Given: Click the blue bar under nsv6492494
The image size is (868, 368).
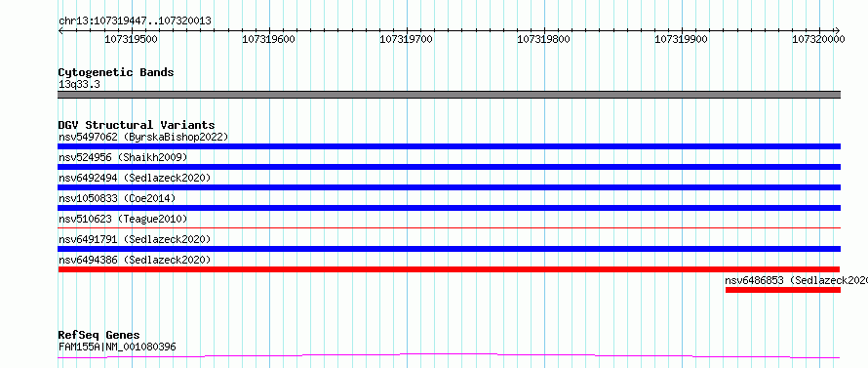Looking at the screenshot, I should tap(449, 187).
